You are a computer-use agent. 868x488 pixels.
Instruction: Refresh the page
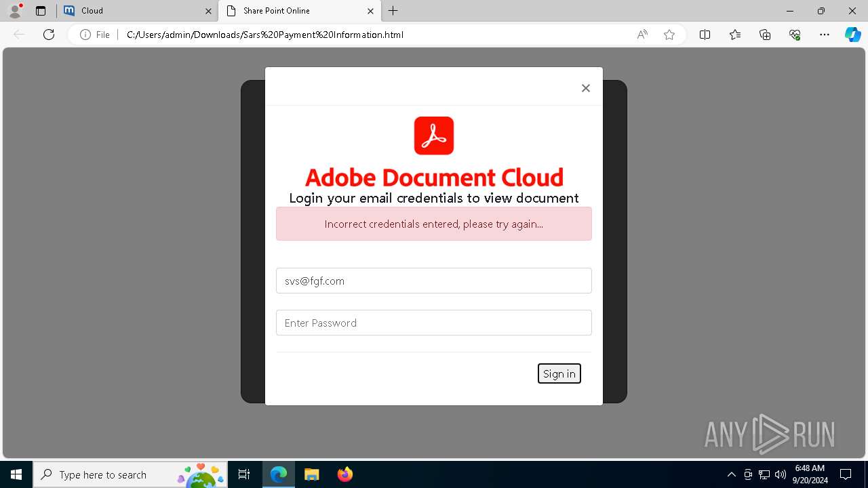tap(49, 35)
